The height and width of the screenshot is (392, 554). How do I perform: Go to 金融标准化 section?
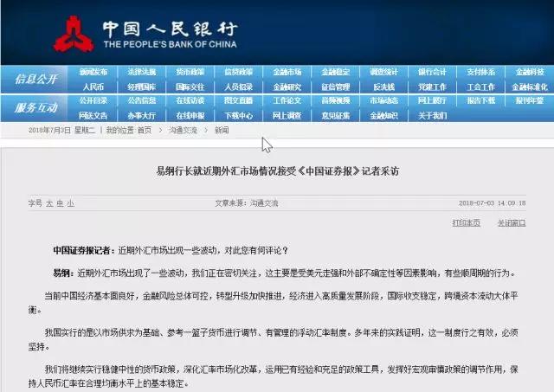(x=530, y=87)
